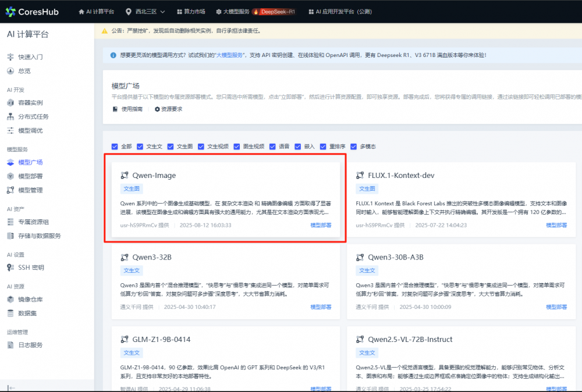Screen dimensions: 582x392
Task: Click the timestamp 2025-04-30 10:00:09
Action: coord(425,307)
